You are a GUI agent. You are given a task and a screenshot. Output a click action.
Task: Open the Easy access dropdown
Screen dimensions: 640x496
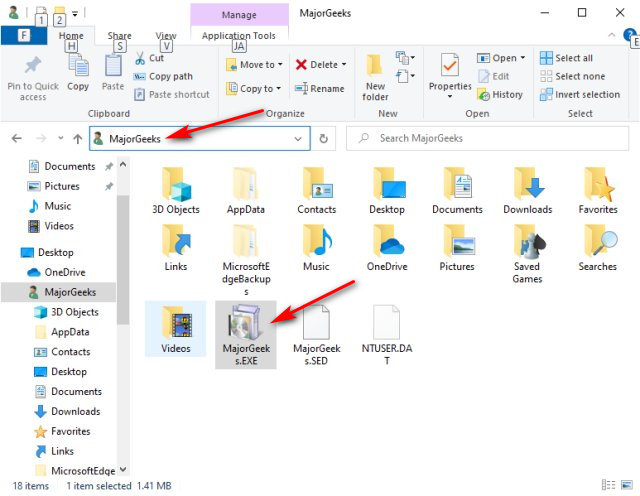(x=405, y=76)
